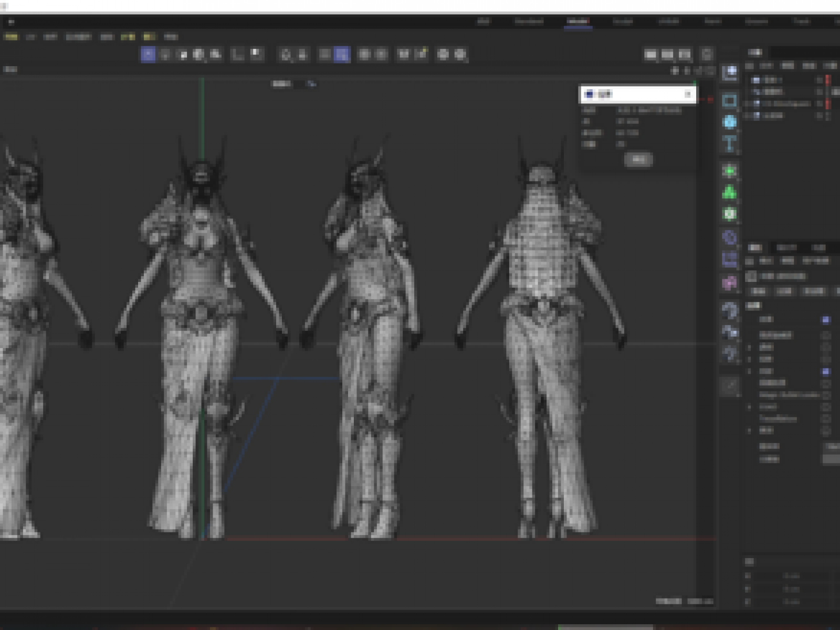Click the axis-lock L-shaped toolbar icon

(x=238, y=54)
